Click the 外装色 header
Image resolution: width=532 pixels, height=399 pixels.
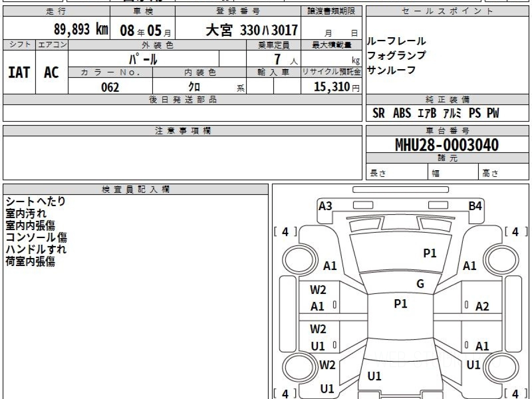[157, 45]
